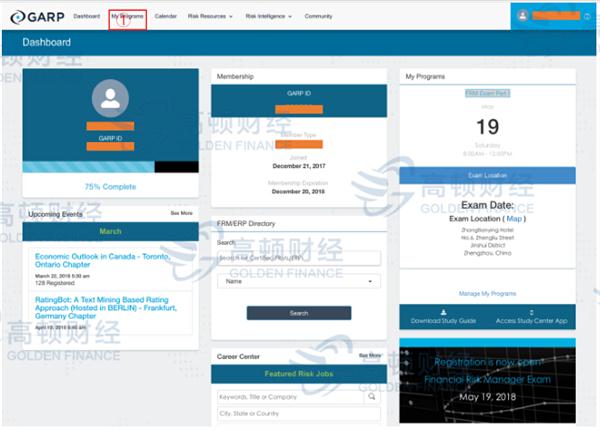600x430 pixels.
Task: Click Manage My Programs link
Action: (x=488, y=293)
